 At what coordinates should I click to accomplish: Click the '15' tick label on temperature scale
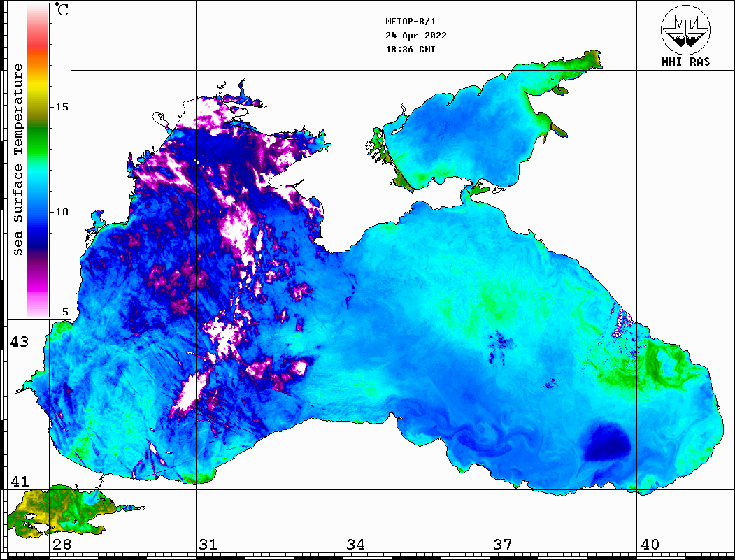pos(62,107)
